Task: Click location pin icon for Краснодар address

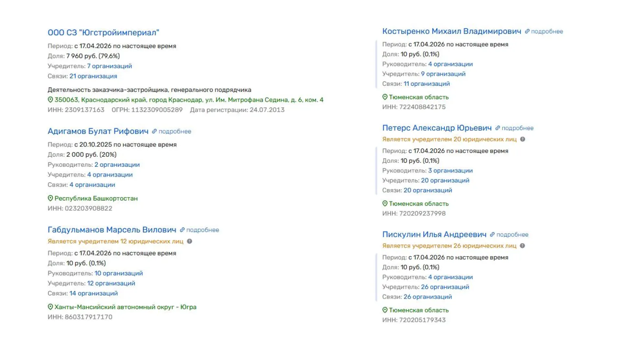Action: [51, 100]
